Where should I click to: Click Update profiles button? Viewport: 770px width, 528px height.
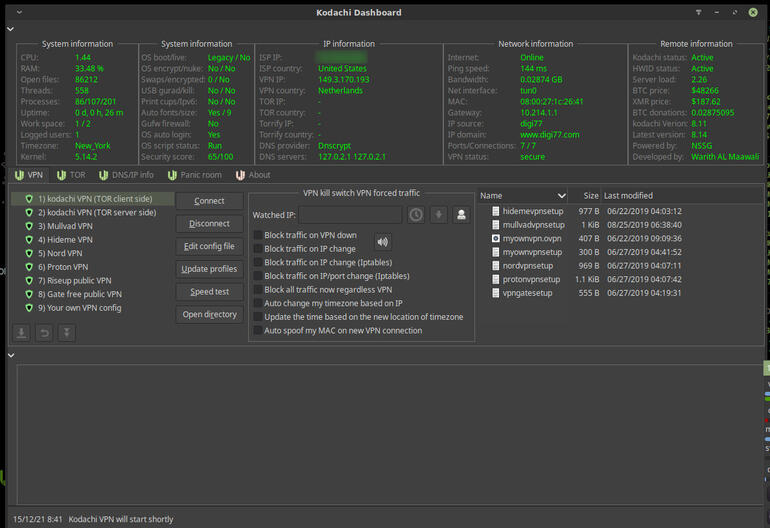[209, 269]
